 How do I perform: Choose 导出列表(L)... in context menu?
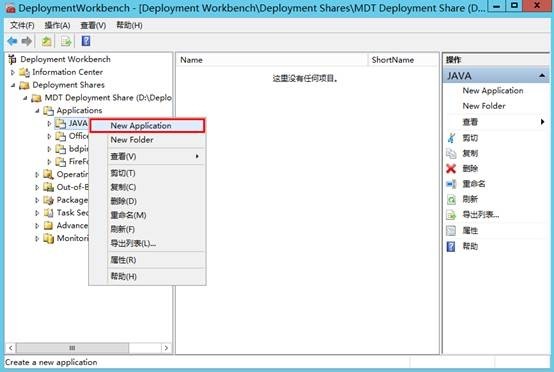[x=147, y=243]
